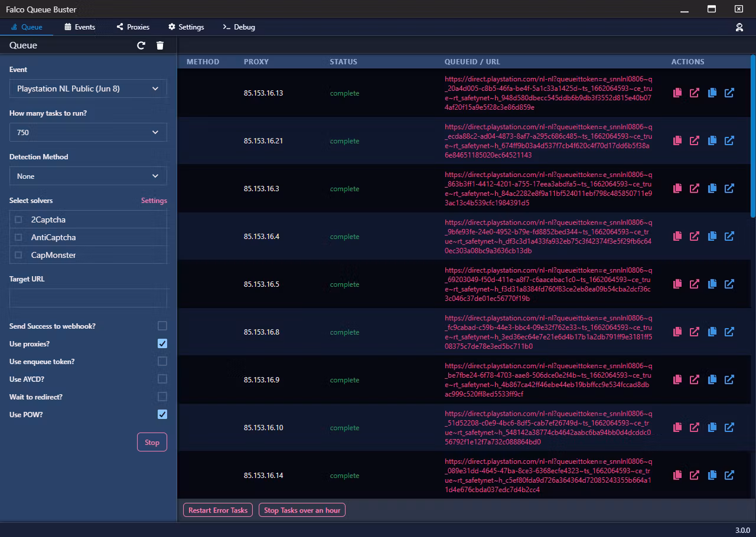Enable the AntiCaptcha solver checkbox
Screen dimensions: 756x537
click(x=18, y=237)
